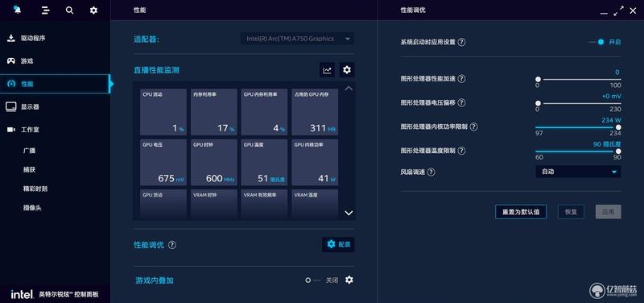Viewport: 644px width, 303px height.
Task: Toggle the 游戏内叠加 switch
Action: [312, 280]
